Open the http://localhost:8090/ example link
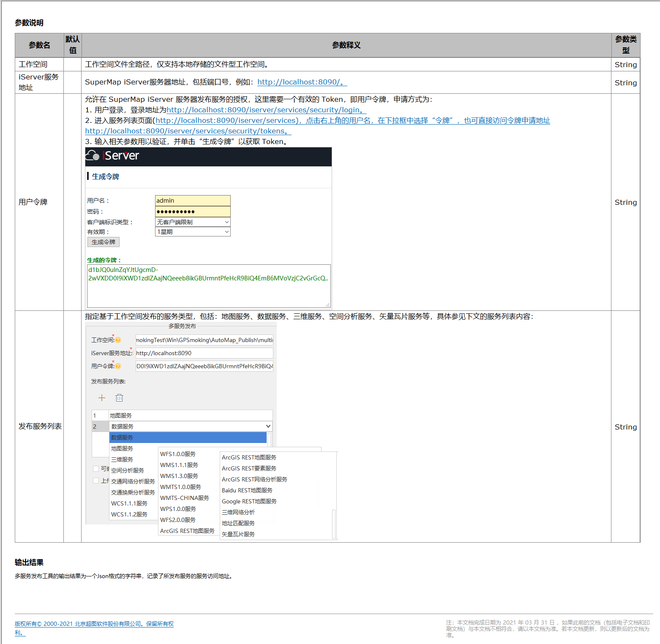 point(302,82)
